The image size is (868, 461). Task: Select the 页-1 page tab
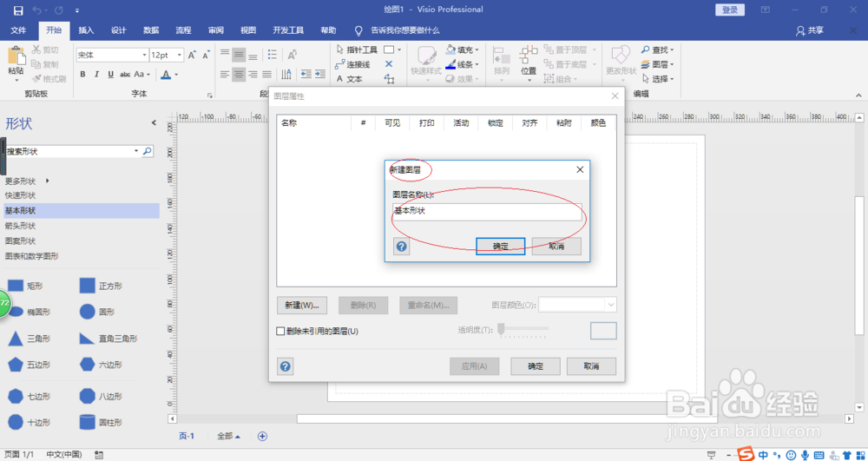(x=187, y=436)
